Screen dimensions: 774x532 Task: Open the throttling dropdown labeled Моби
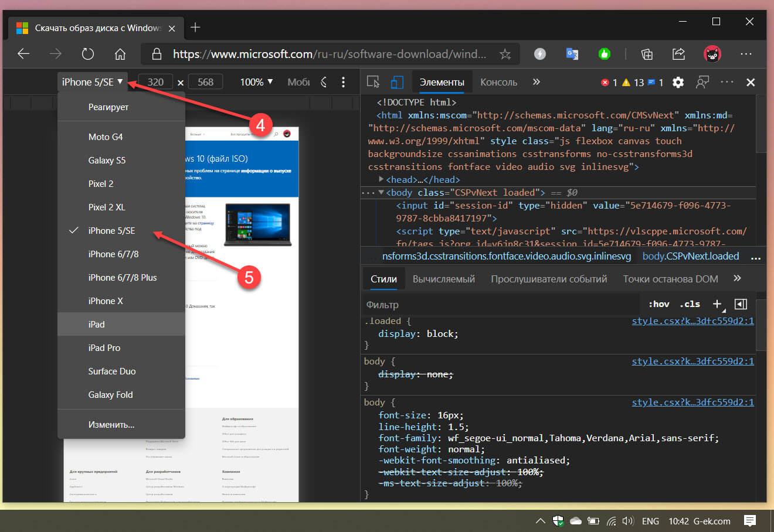298,82
